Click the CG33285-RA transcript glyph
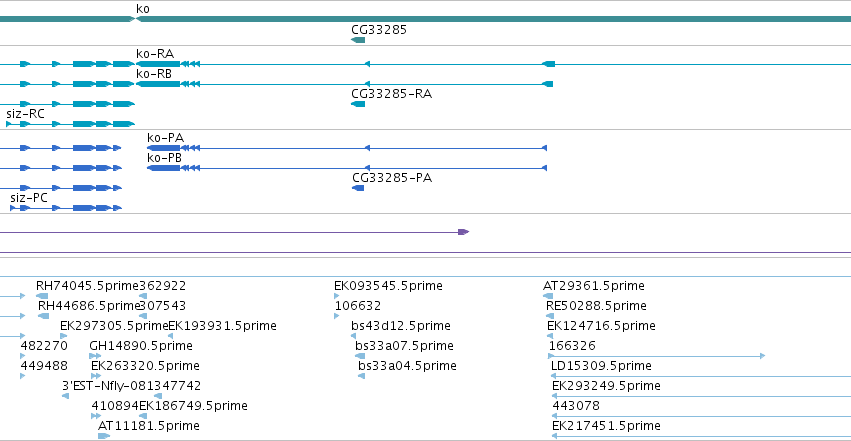Screen dimensions: 851x441 [358, 104]
